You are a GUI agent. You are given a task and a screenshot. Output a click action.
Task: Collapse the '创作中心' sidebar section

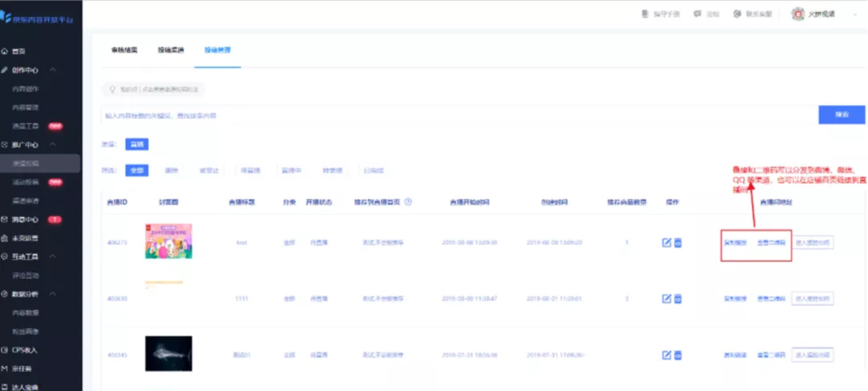[x=53, y=70]
